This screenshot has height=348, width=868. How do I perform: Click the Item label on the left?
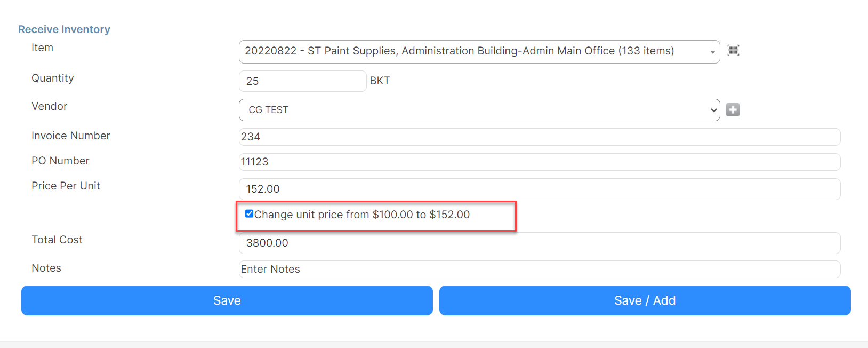(42, 48)
